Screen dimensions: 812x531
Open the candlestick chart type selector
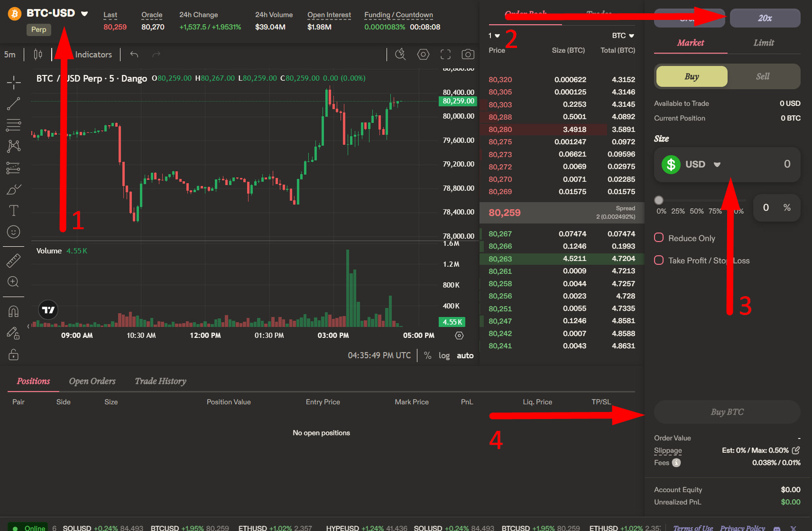pyautogui.click(x=38, y=55)
